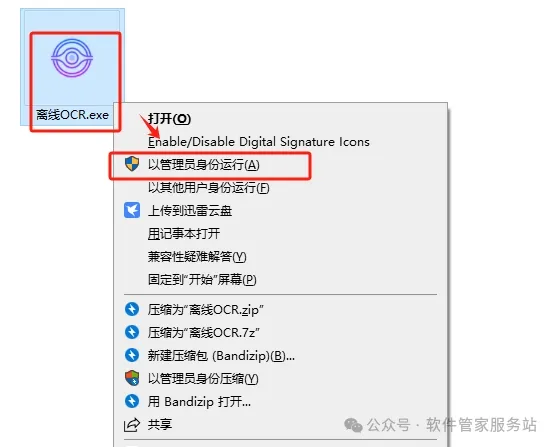Open with Notepad via 用记事本打开
The image size is (555, 447).
click(184, 234)
